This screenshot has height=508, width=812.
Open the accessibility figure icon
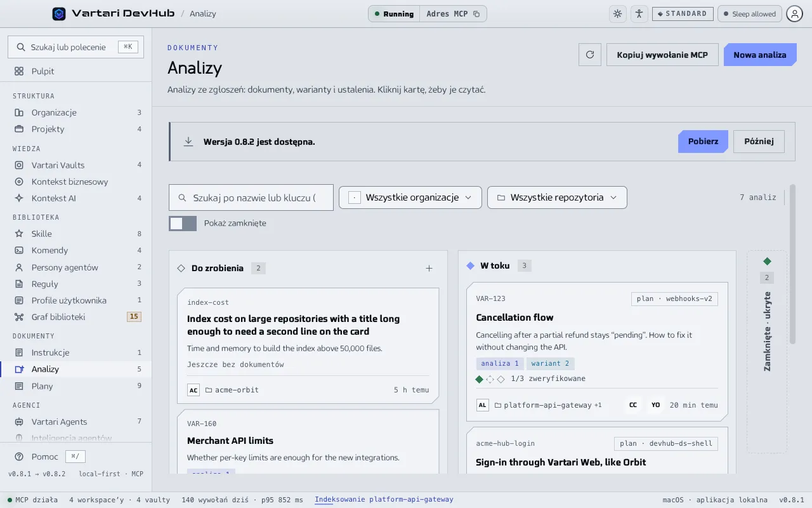click(639, 13)
